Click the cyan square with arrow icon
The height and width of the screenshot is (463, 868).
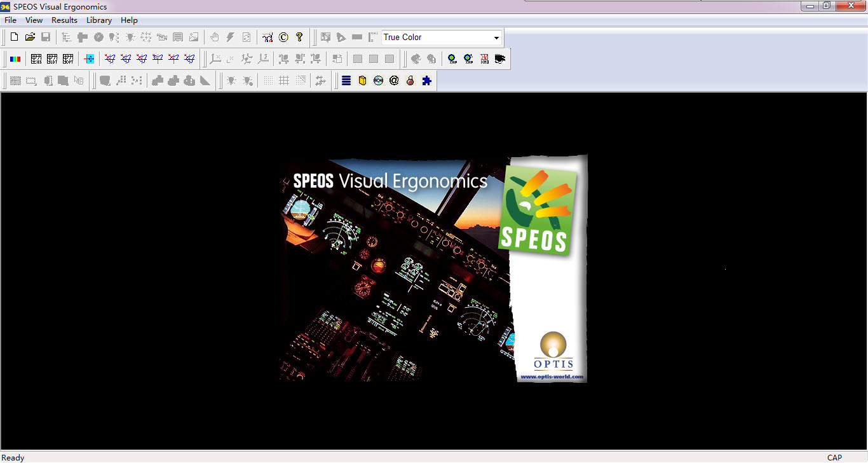pyautogui.click(x=90, y=59)
